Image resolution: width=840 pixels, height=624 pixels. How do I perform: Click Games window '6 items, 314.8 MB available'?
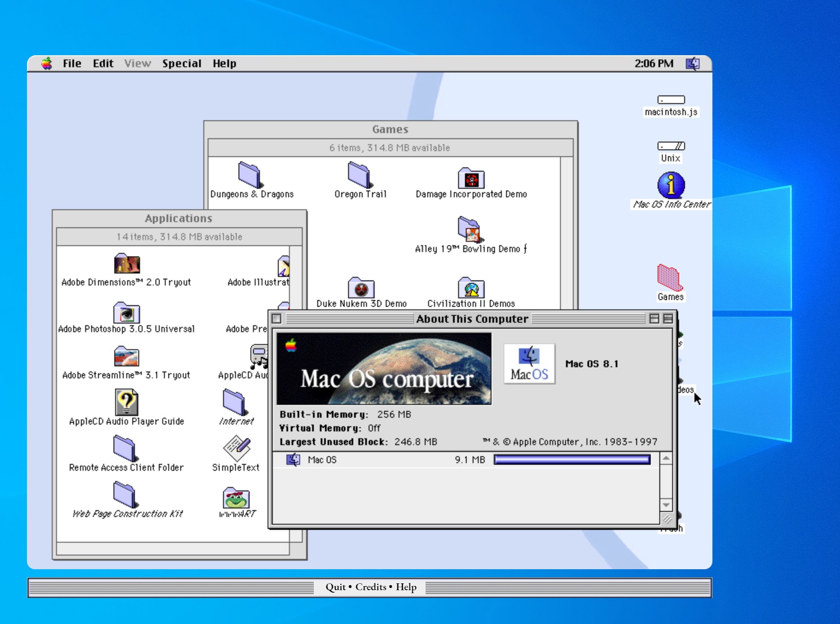(390, 148)
